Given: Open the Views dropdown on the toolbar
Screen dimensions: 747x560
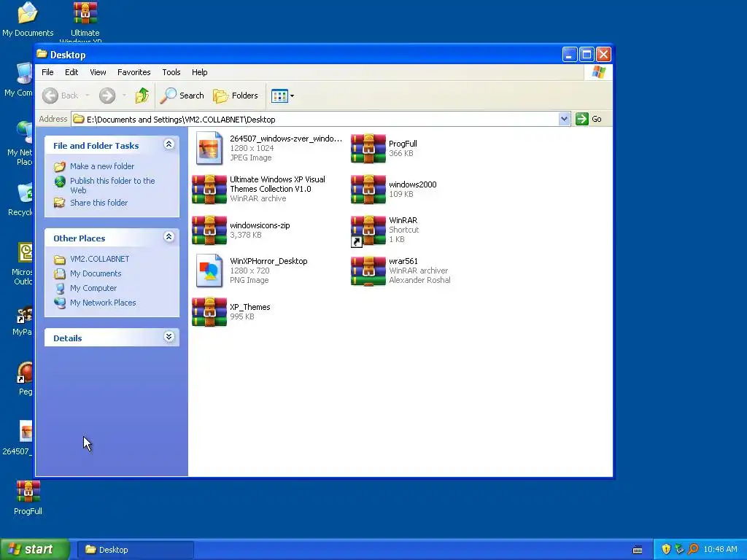Looking at the screenshot, I should tap(282, 96).
